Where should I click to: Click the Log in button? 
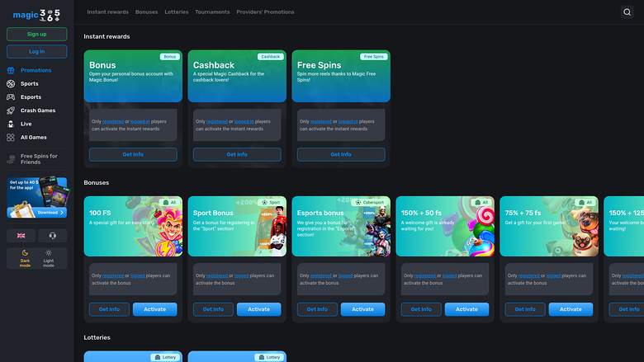[x=37, y=52]
